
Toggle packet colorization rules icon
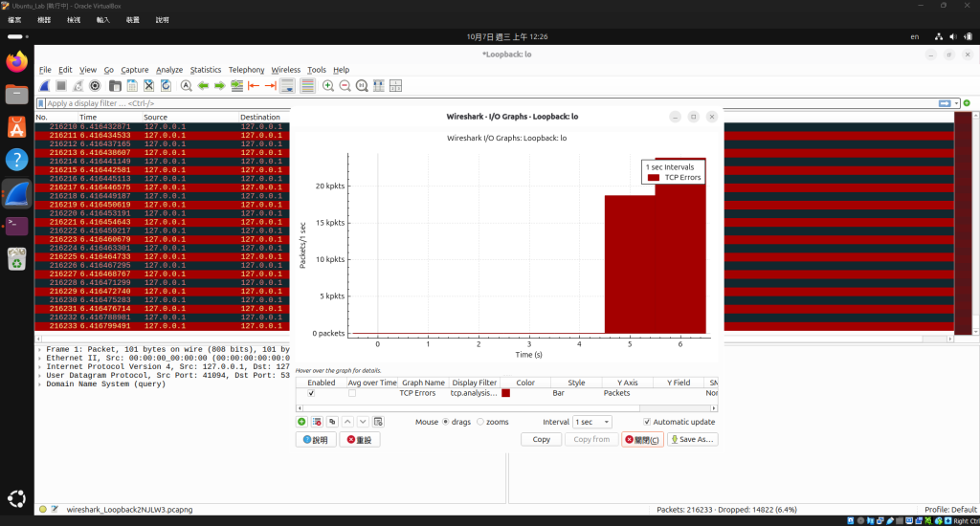tap(307, 86)
